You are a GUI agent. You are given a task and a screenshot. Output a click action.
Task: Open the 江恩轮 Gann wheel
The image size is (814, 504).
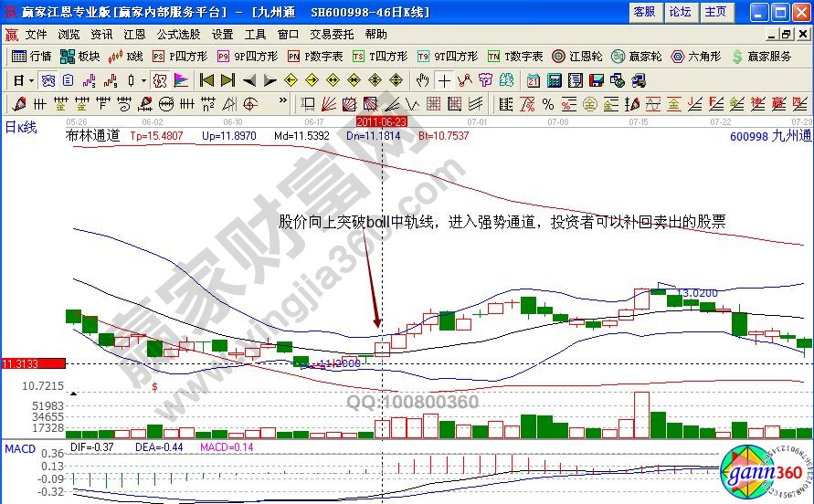(x=577, y=56)
